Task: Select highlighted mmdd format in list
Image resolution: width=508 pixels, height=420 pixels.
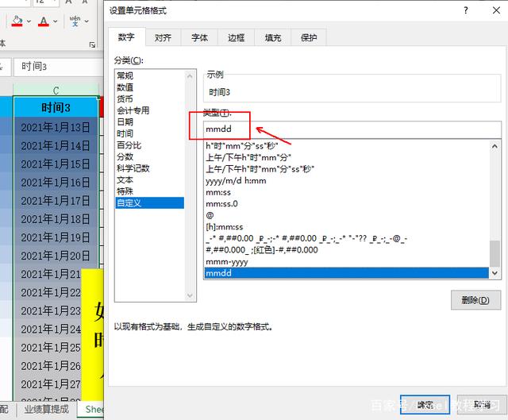Action: click(347, 273)
